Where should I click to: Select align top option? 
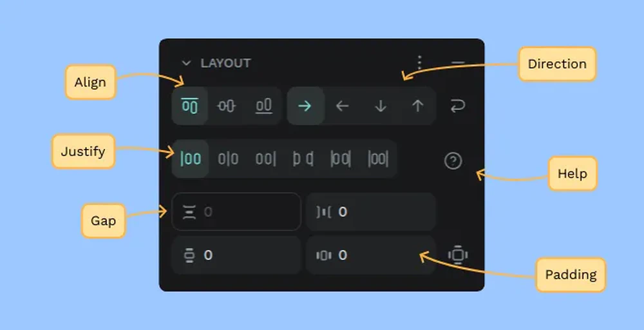pyautogui.click(x=190, y=106)
